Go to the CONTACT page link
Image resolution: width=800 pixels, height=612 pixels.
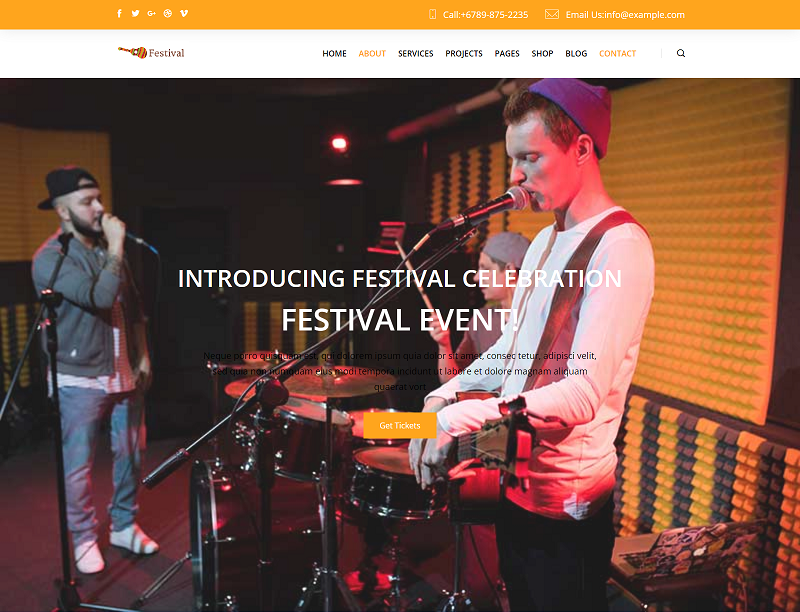(x=617, y=54)
